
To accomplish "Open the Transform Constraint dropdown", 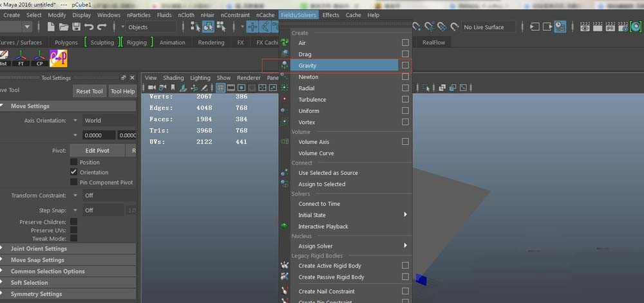I will pyautogui.click(x=109, y=196).
